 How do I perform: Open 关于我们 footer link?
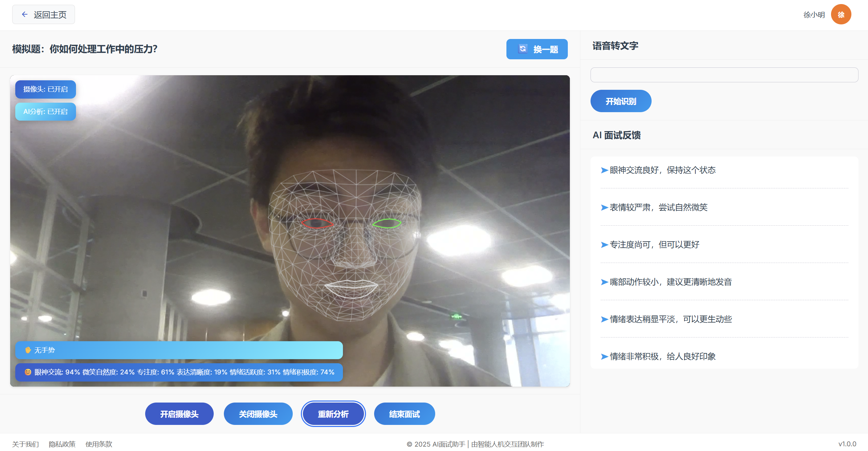(25, 444)
